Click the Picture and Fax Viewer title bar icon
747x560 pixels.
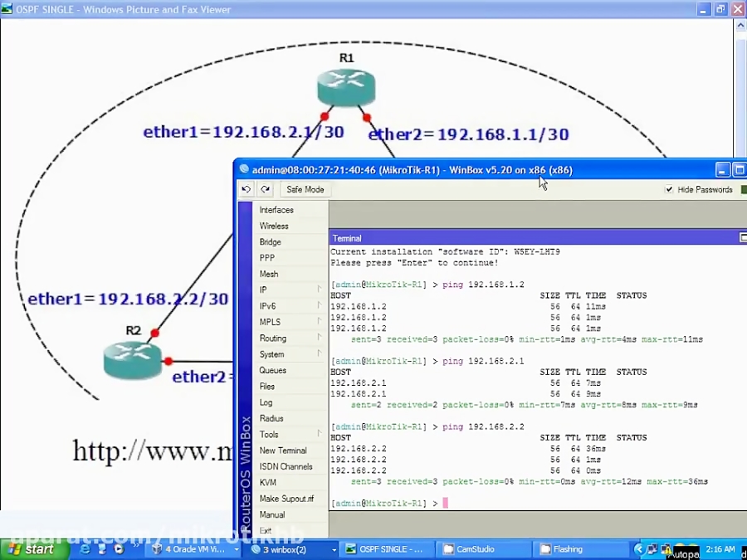pos(8,9)
